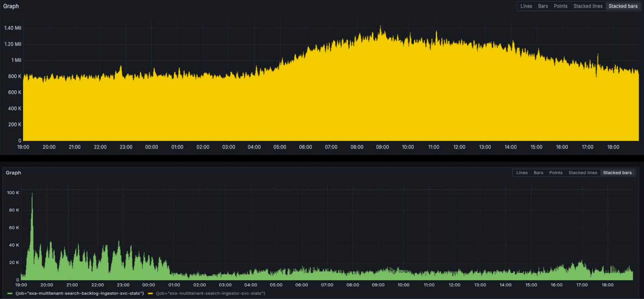Viewport: 644px width, 299px height.
Task: Choose Points display in the yellow graph panel
Action: click(x=560, y=6)
